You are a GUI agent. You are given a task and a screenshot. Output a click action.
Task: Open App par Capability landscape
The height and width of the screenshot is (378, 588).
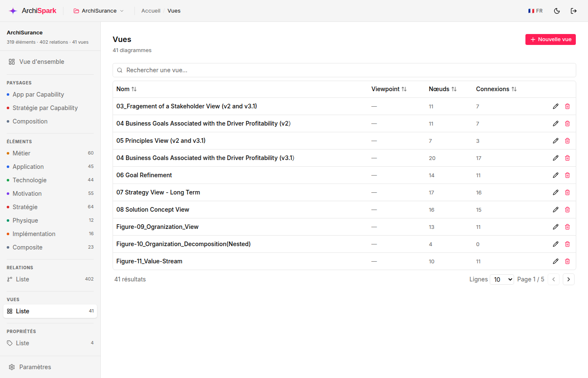pos(50,94)
